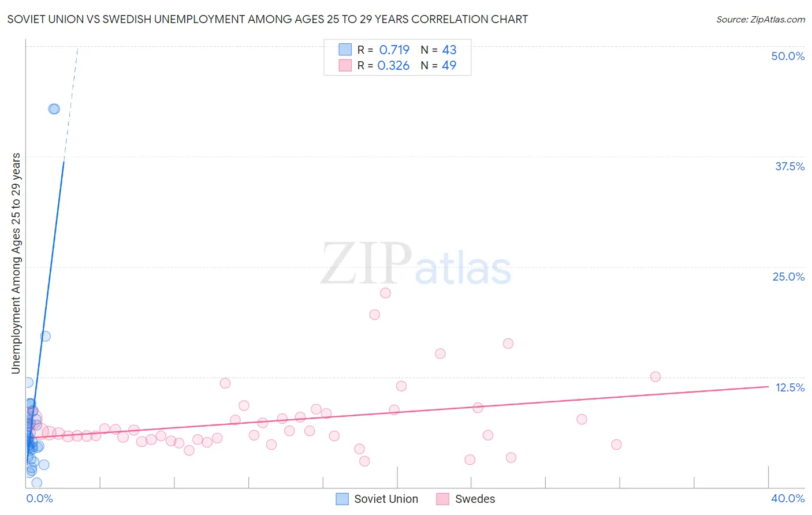Select the Soviet Union legend label

[386, 499]
